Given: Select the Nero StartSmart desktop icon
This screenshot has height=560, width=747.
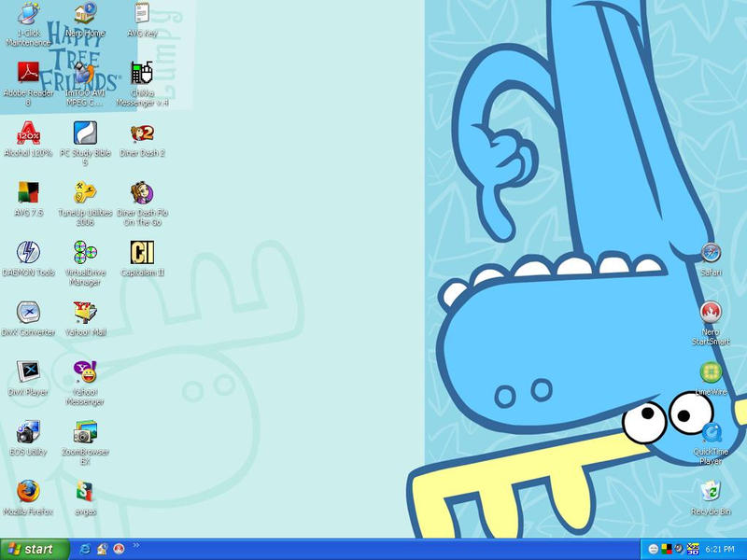Looking at the screenshot, I should [711, 313].
